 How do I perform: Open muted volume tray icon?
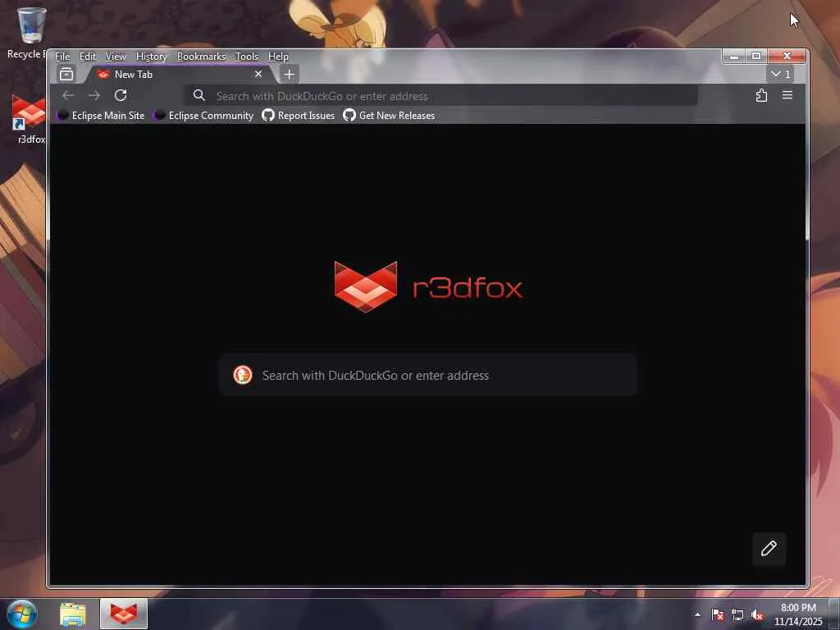point(757,615)
